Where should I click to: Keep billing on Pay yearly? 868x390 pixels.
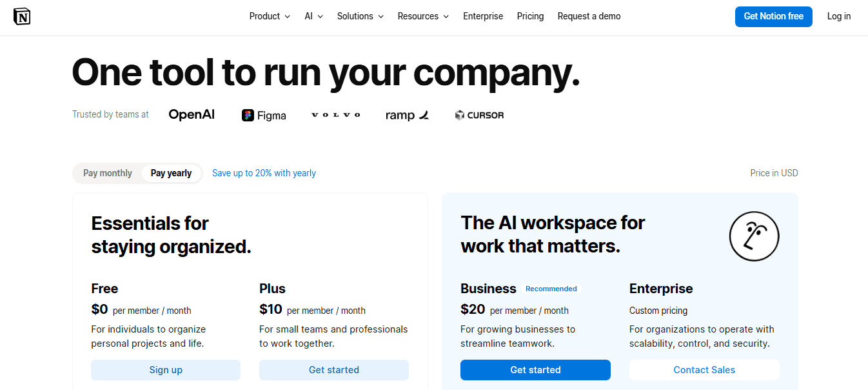click(x=171, y=173)
